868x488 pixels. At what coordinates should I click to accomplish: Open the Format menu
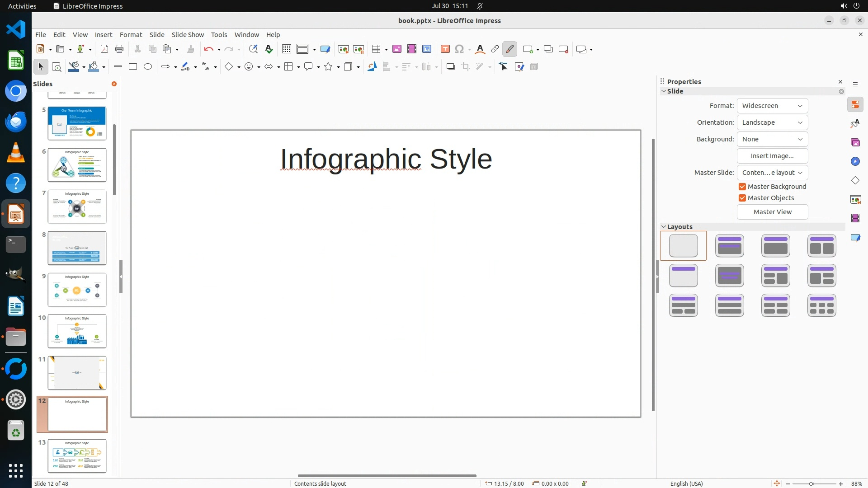click(131, 35)
